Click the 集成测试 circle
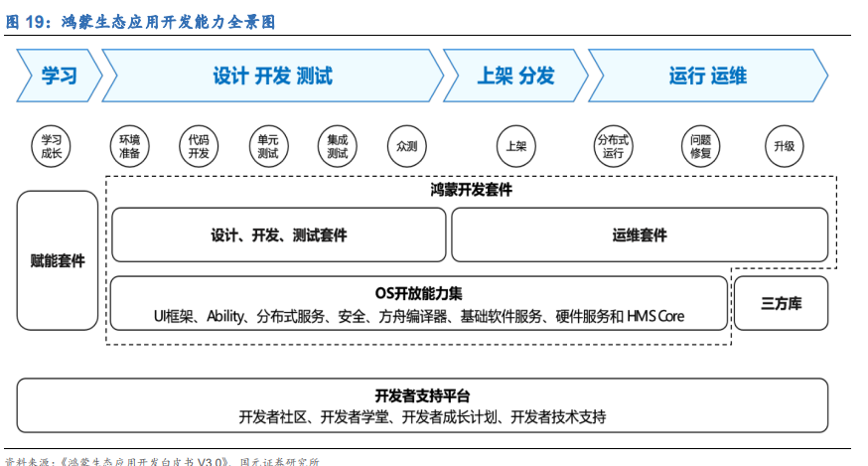The width and height of the screenshot is (868, 466). coord(337,146)
